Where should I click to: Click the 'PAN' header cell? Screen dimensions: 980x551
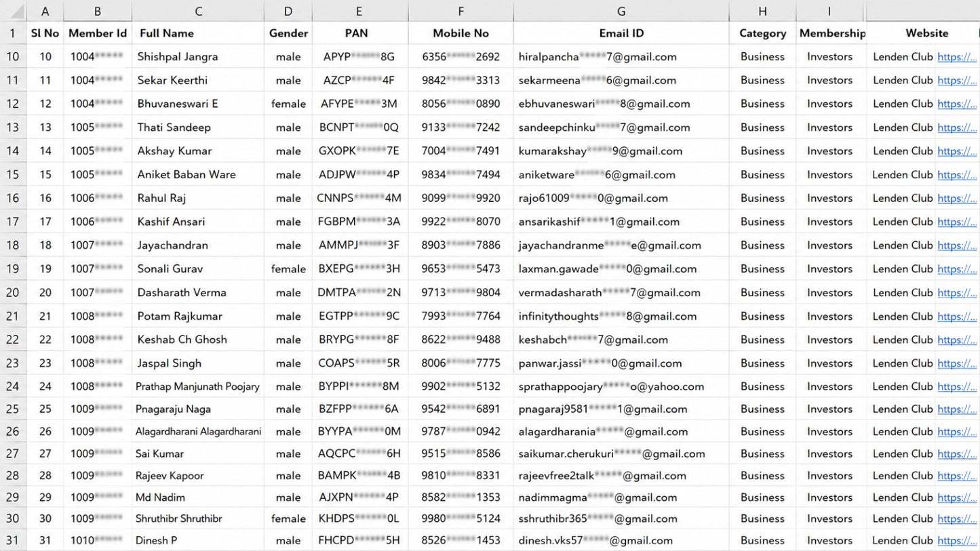(359, 33)
